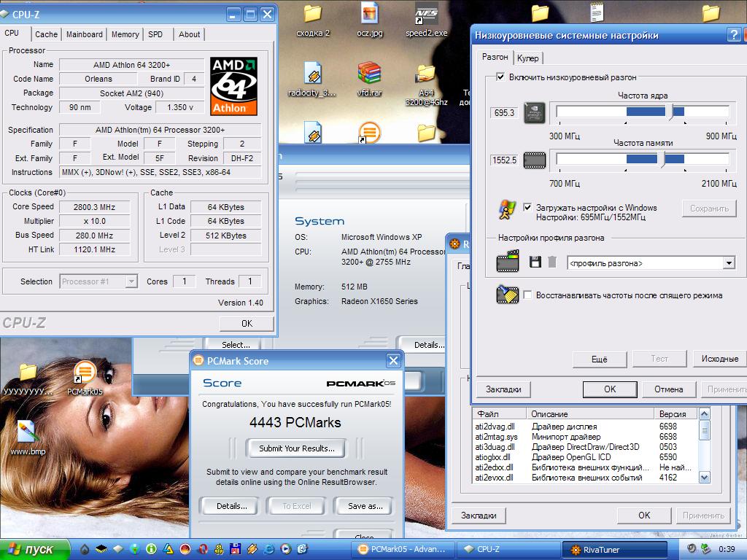
Task: Click the core clock Частота ядра slider handle
Action: click(x=670, y=112)
